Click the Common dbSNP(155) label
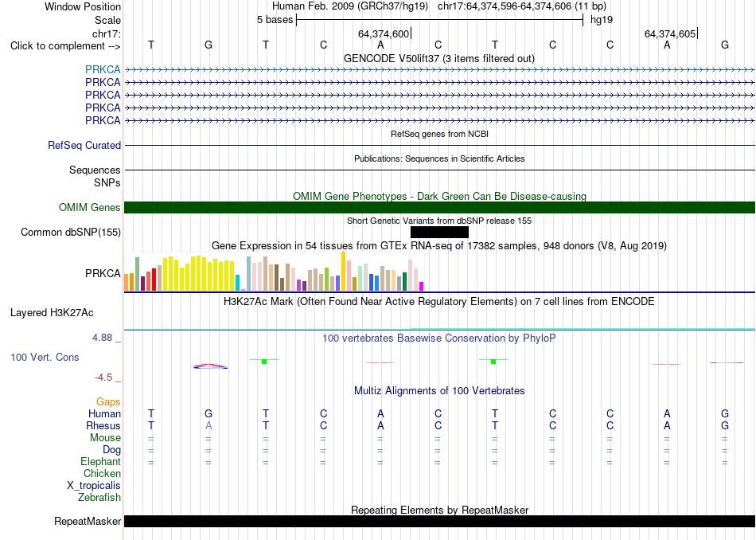756x540 pixels. [x=70, y=232]
